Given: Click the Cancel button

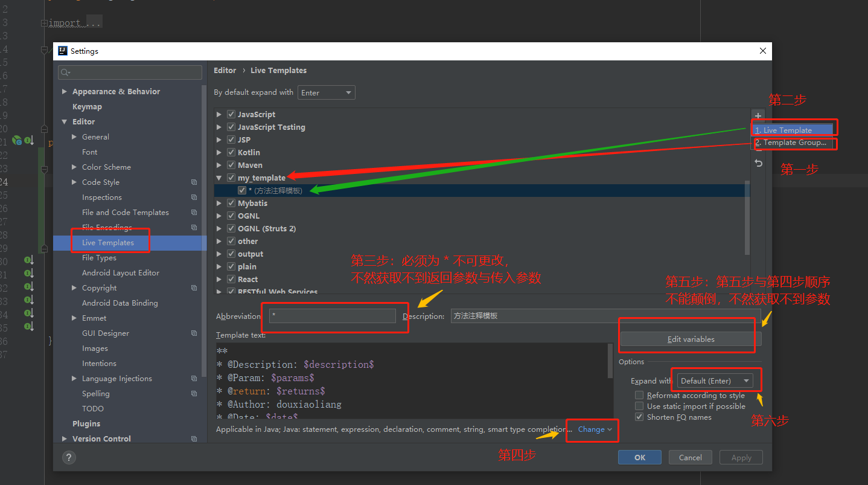Looking at the screenshot, I should 690,457.
